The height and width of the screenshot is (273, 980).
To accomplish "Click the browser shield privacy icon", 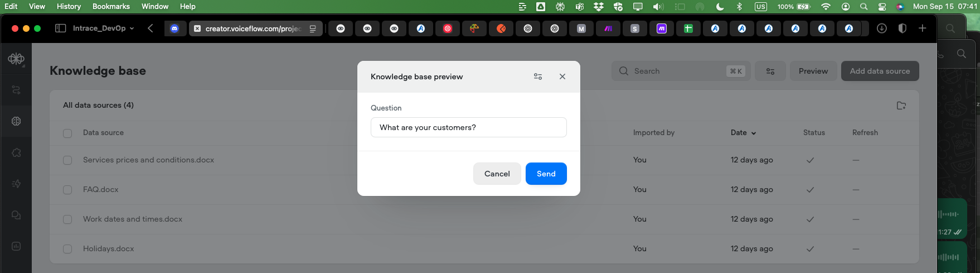I will coord(902,28).
